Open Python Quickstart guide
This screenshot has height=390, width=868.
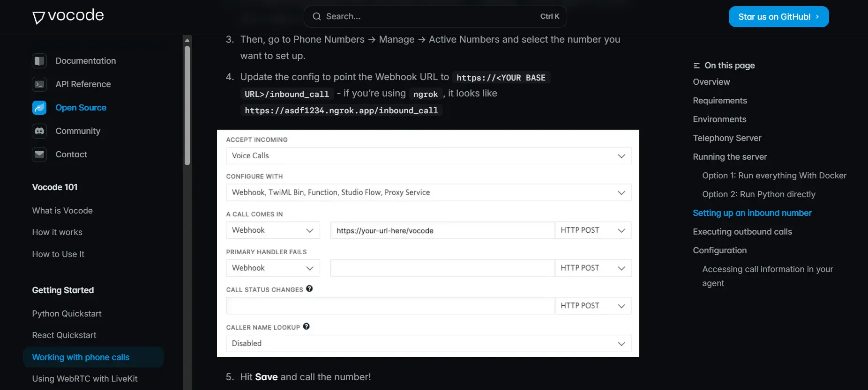pos(67,314)
